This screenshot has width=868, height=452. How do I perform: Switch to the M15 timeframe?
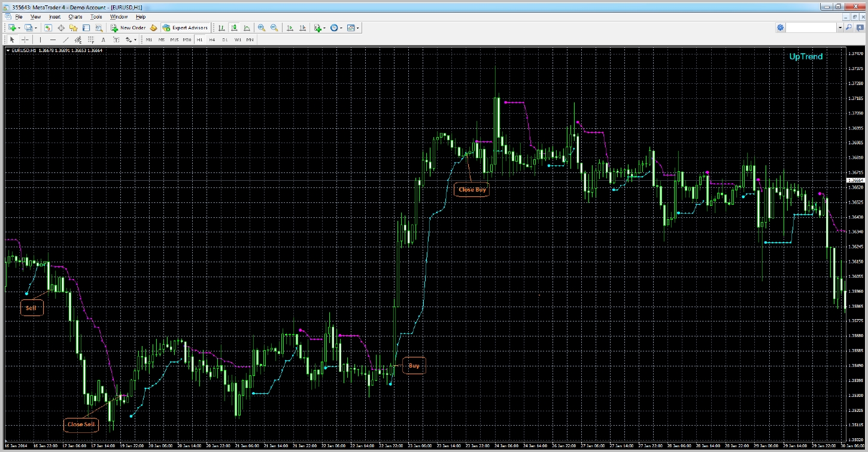(174, 40)
